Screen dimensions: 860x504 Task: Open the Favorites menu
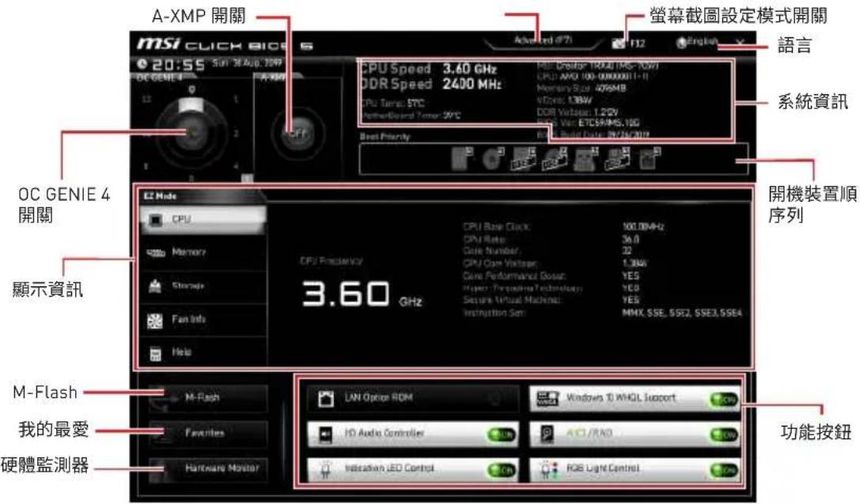[x=208, y=434]
